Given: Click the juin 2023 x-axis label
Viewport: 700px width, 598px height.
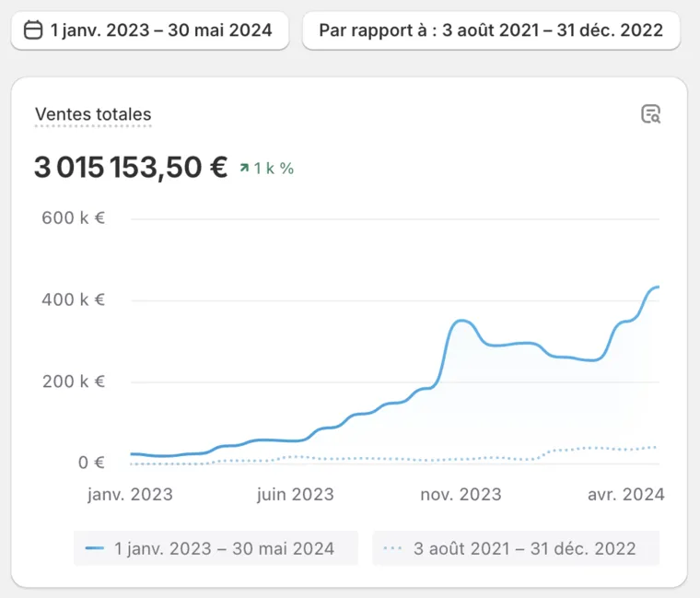Looking at the screenshot, I should [295, 495].
